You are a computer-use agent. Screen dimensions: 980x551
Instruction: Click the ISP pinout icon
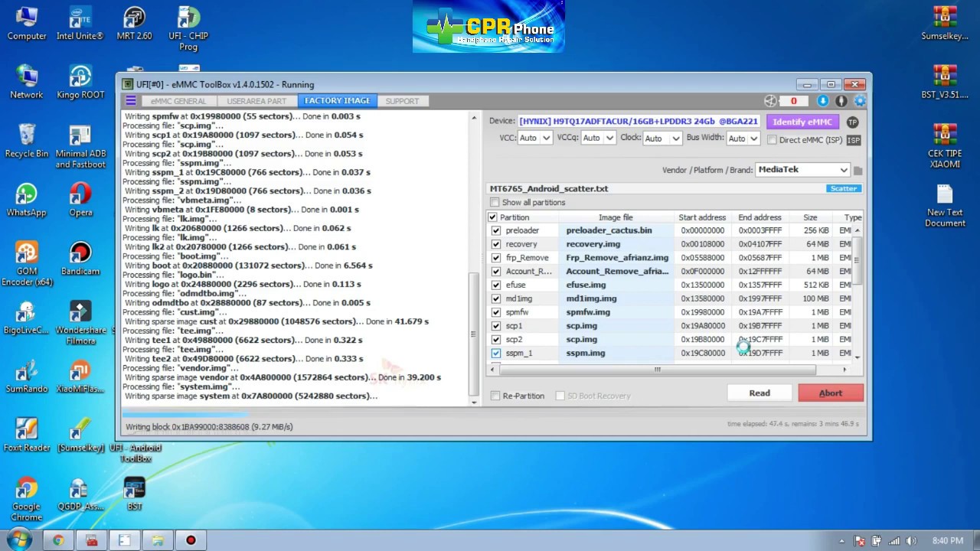(x=854, y=140)
